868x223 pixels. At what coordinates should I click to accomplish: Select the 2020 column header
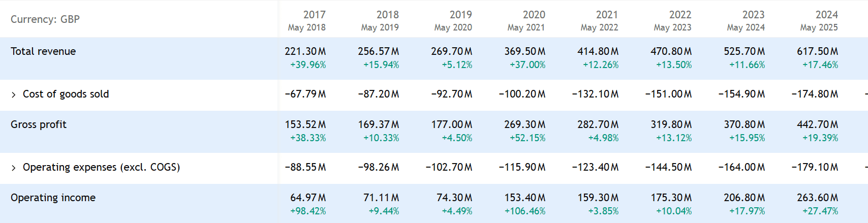pos(533,15)
